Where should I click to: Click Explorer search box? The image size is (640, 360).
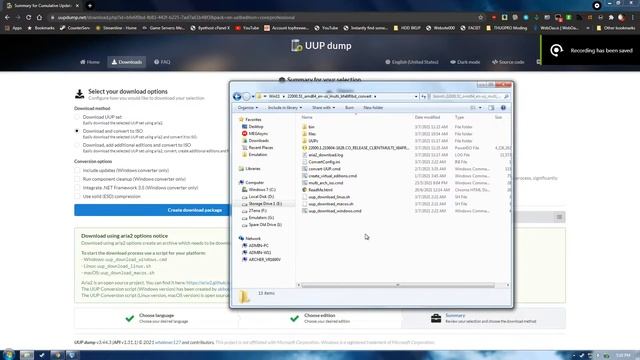pos(469,96)
